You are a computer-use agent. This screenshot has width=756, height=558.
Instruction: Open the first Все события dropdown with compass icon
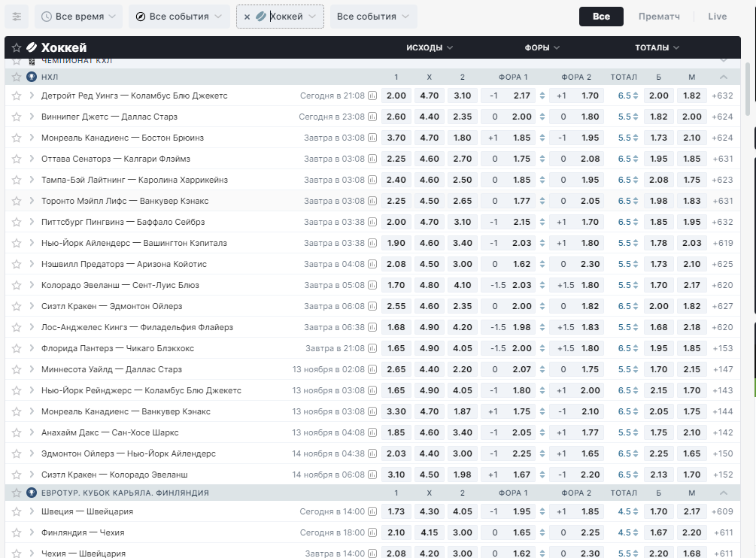tap(179, 17)
